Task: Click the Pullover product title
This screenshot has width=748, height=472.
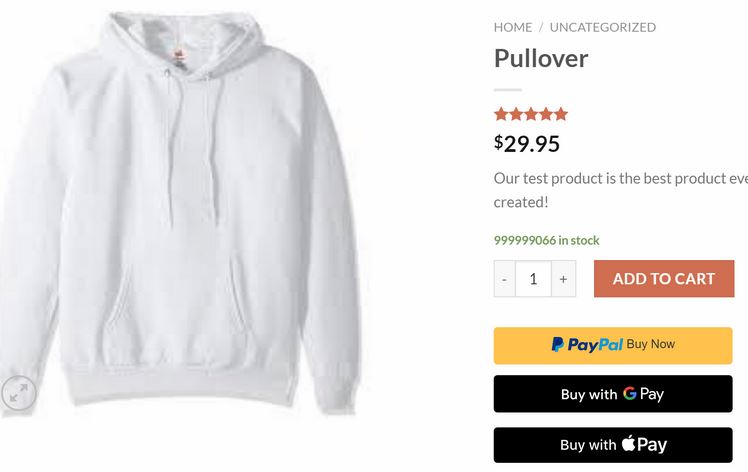Action: tap(541, 59)
